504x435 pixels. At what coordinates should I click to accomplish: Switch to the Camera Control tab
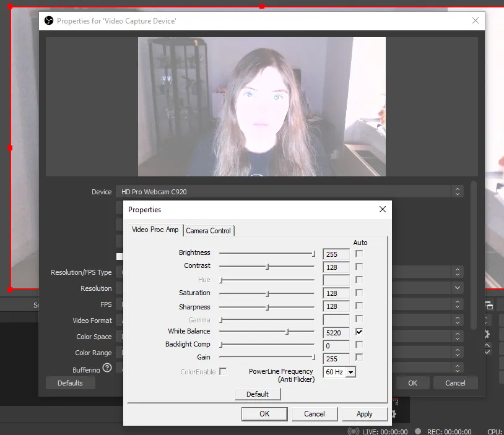pos(209,231)
